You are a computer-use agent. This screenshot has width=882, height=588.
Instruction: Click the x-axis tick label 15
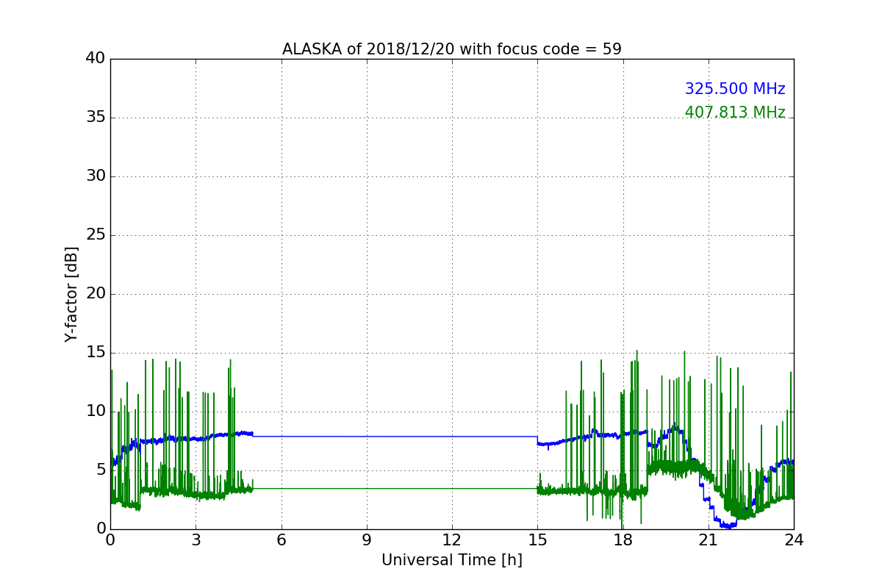pyautogui.click(x=537, y=540)
